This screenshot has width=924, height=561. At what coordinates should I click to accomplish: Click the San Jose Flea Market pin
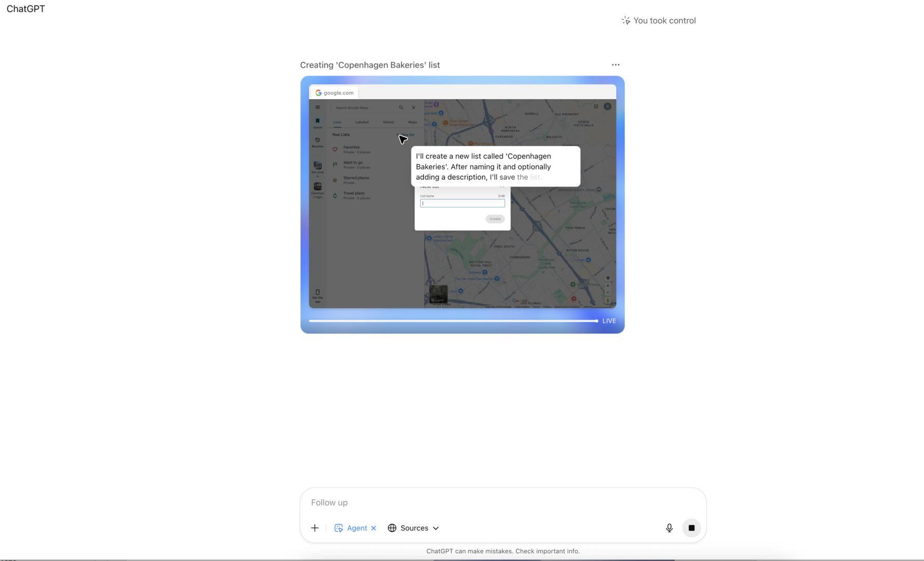point(497,279)
